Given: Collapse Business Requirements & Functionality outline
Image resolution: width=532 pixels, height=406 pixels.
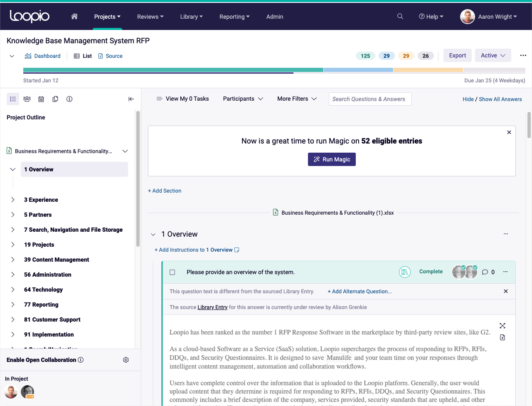Looking at the screenshot, I should pyautogui.click(x=125, y=151).
